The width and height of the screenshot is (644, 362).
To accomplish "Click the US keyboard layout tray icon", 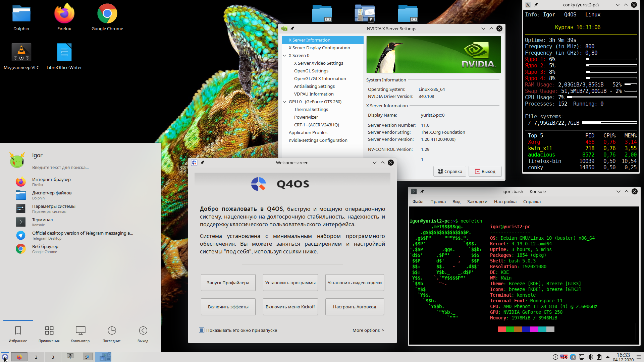I will [x=564, y=357].
